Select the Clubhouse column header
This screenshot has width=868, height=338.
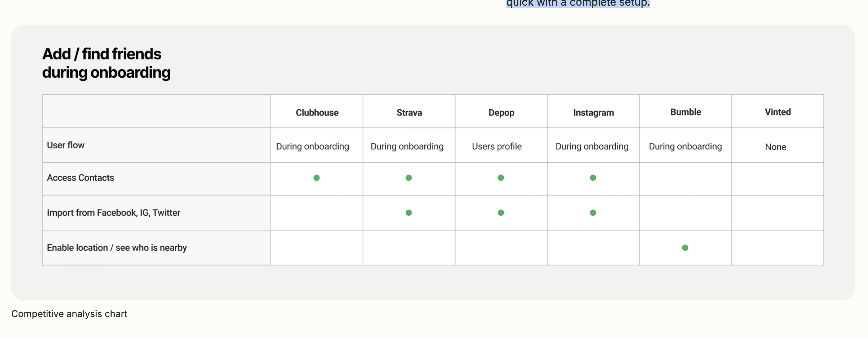pyautogui.click(x=317, y=113)
